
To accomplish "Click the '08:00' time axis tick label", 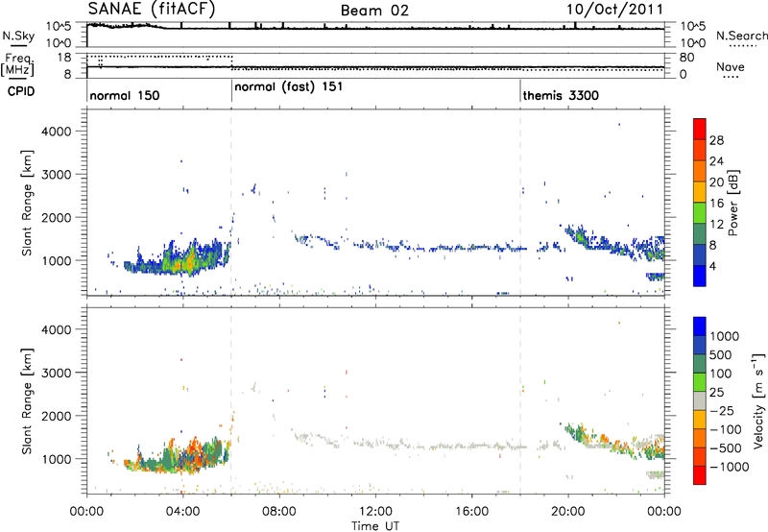I will (x=278, y=512).
